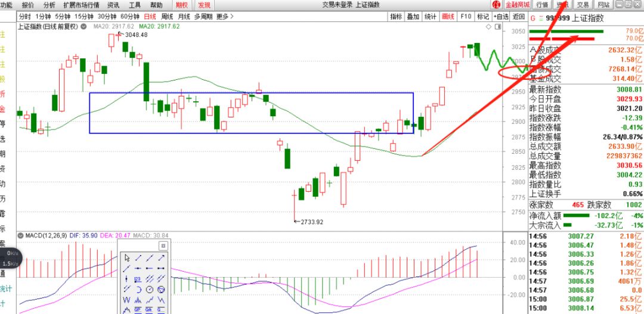644x314 pixels.
Task: Open the F10 company info
Action: point(465,17)
